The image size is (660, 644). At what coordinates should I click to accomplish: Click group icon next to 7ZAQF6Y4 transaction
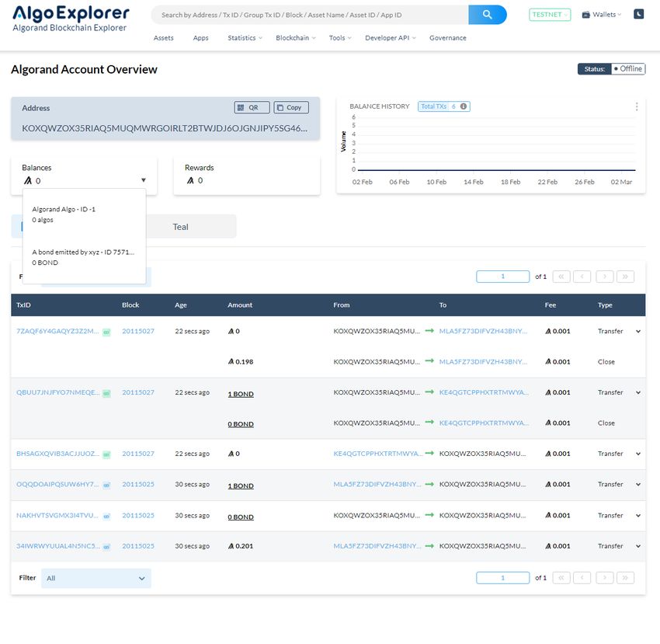click(106, 332)
